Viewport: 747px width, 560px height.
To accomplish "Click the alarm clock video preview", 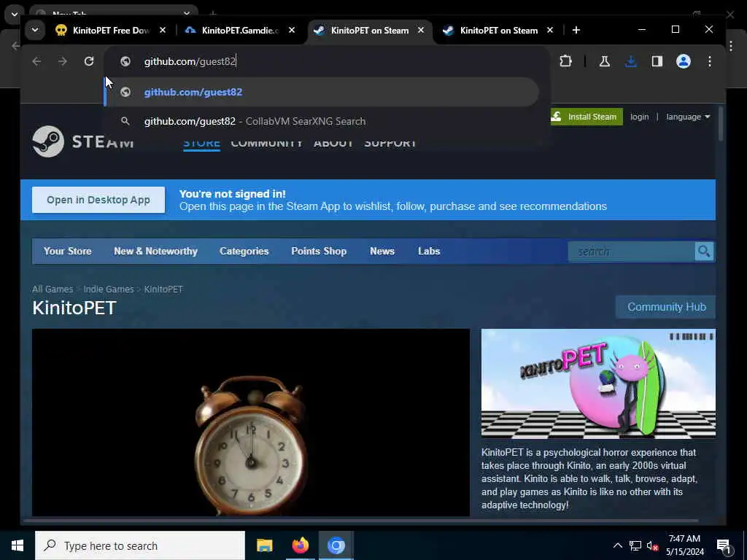I will coord(251,422).
